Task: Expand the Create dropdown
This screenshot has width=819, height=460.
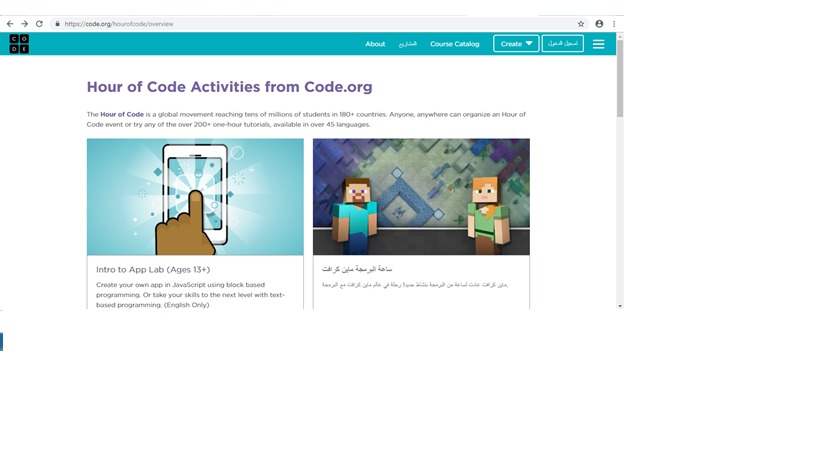Action: tap(516, 44)
